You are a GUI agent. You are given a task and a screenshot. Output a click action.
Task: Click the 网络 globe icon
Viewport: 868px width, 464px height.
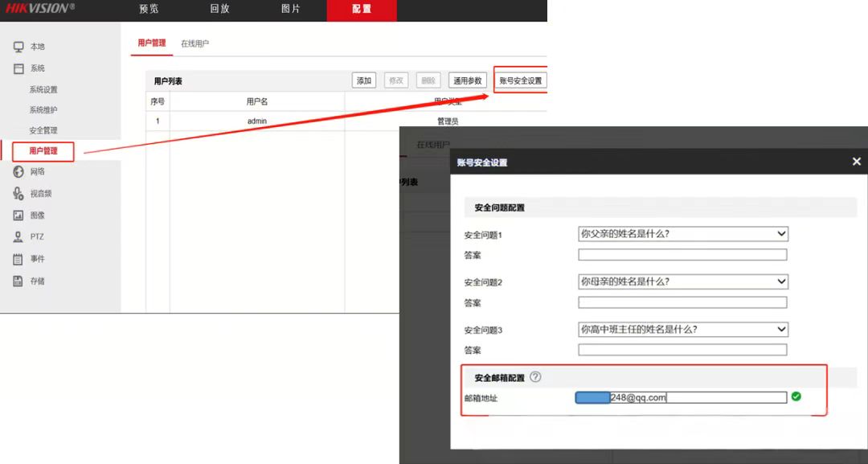(x=18, y=171)
